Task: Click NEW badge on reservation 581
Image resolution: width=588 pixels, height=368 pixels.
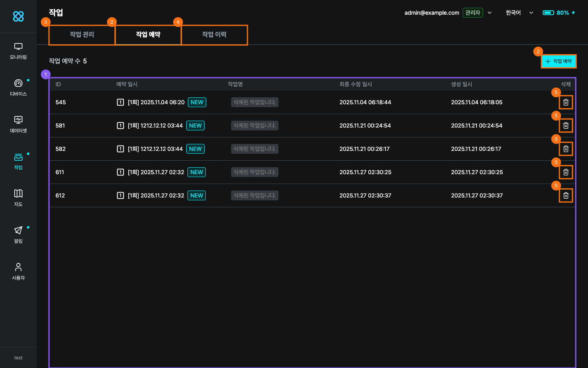Action: pyautogui.click(x=195, y=126)
